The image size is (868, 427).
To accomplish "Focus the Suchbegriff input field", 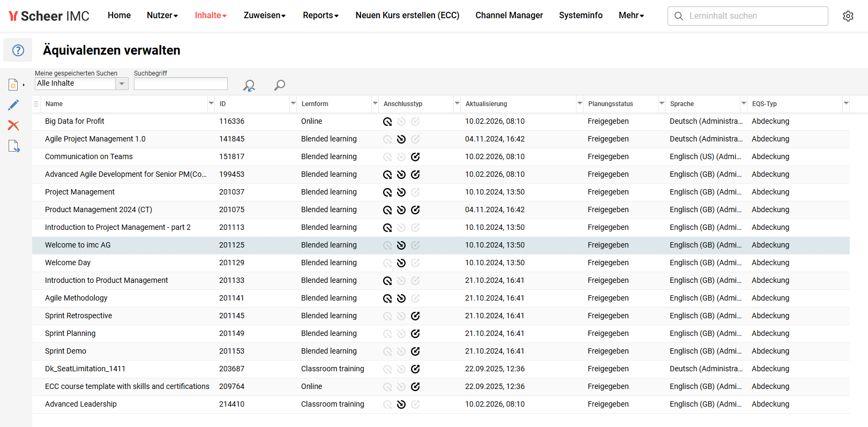I will pyautogui.click(x=181, y=84).
